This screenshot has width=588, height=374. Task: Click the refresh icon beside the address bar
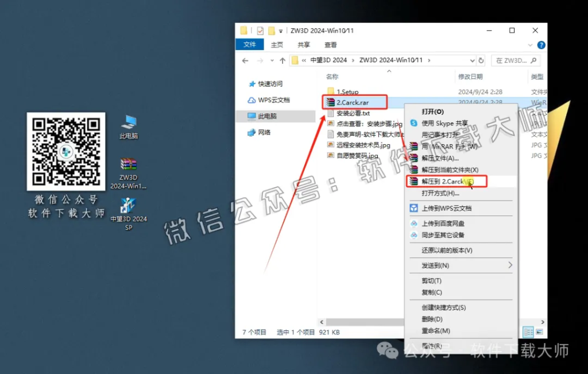480,60
